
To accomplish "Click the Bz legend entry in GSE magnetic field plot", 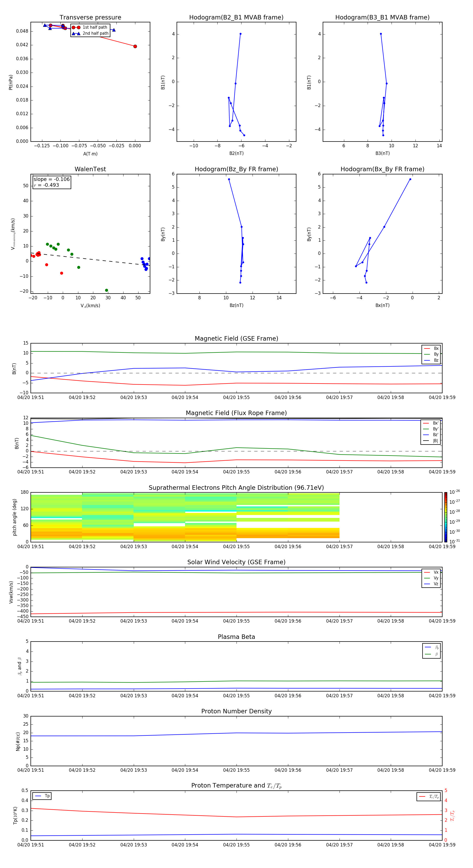I will click(x=431, y=360).
